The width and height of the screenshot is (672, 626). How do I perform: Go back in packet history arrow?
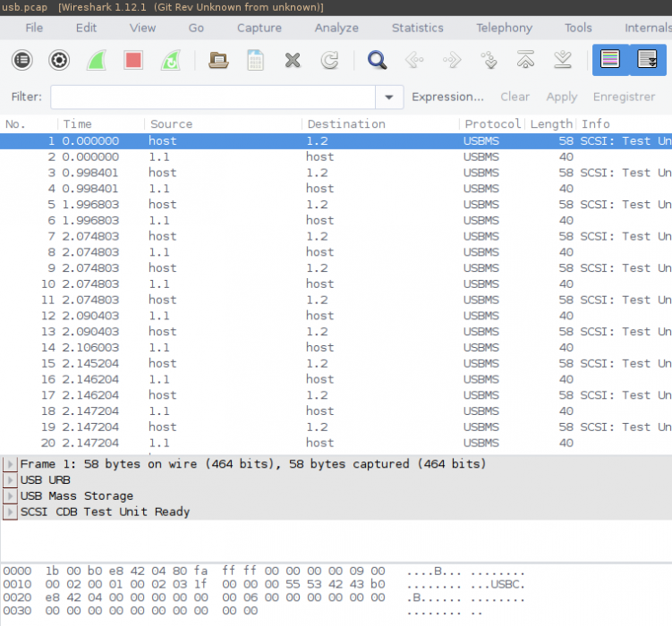click(x=414, y=60)
